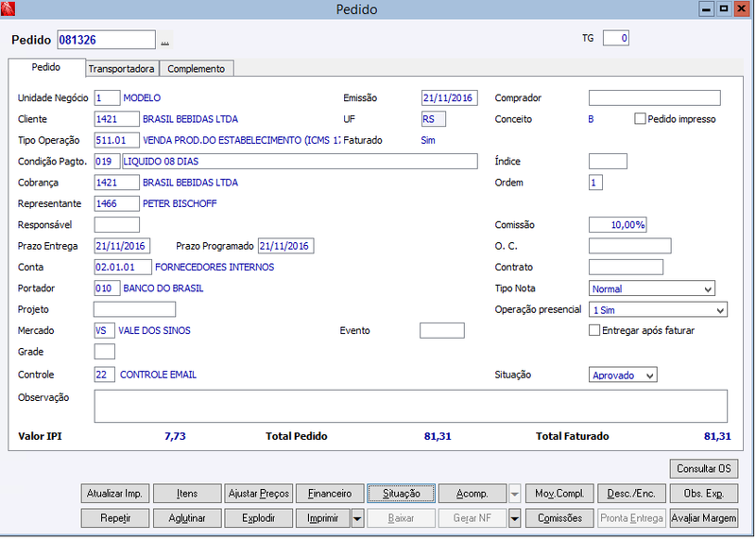Click the Repetir button

pyautogui.click(x=114, y=518)
